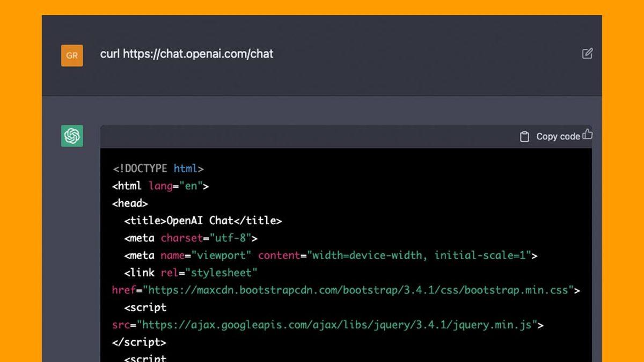644x362 pixels.
Task: Click the link rel stylesheet line
Action: click(191, 272)
